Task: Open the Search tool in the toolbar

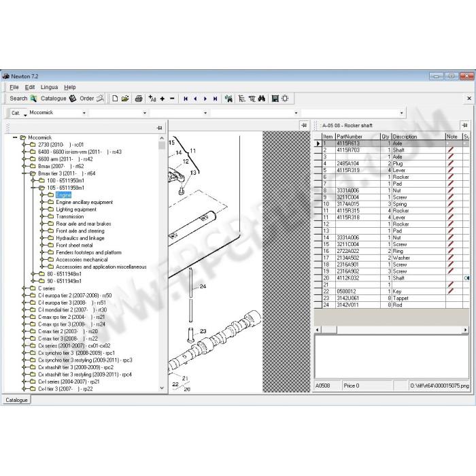Action: click(22, 99)
